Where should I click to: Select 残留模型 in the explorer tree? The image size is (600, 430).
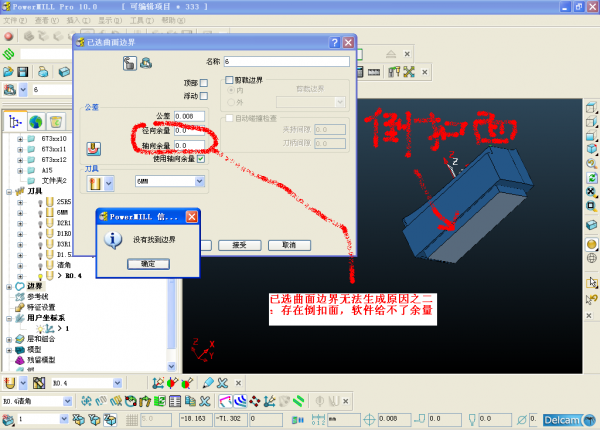[x=41, y=360]
